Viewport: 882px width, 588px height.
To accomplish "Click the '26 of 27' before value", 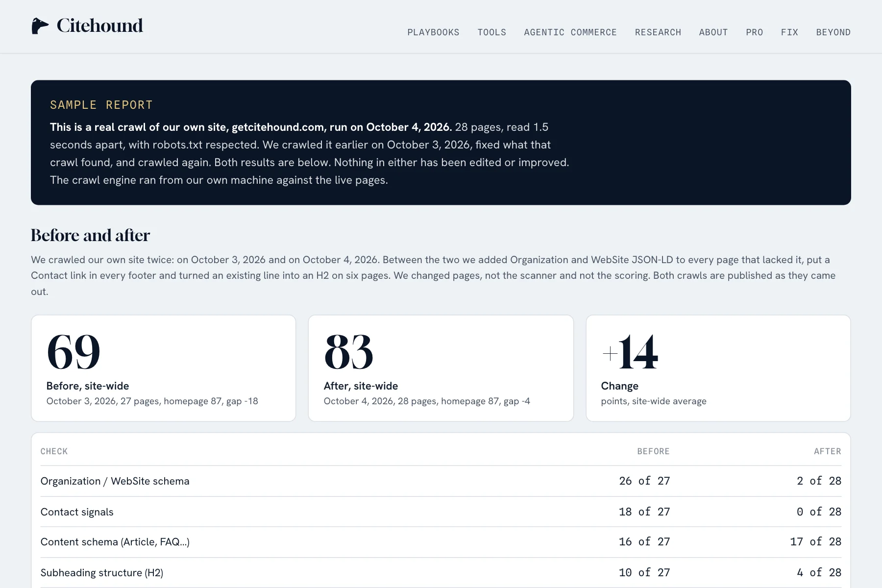I will (x=644, y=481).
